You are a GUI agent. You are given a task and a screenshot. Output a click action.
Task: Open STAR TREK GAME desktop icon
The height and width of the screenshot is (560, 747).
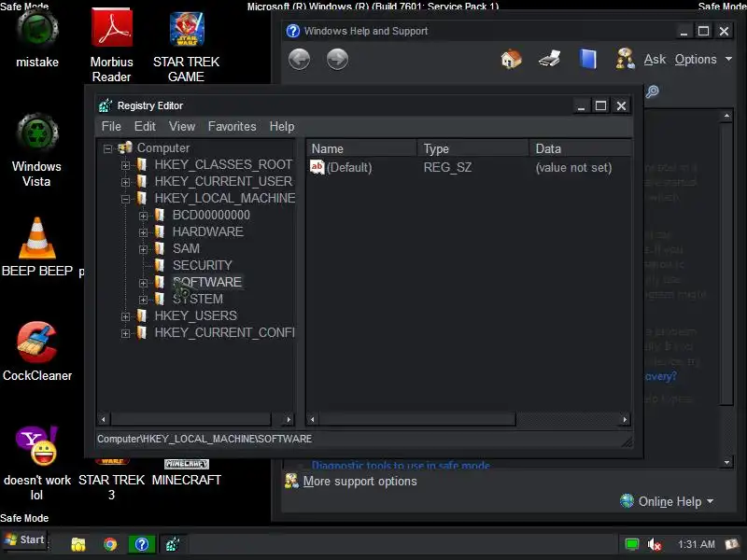tap(186, 46)
